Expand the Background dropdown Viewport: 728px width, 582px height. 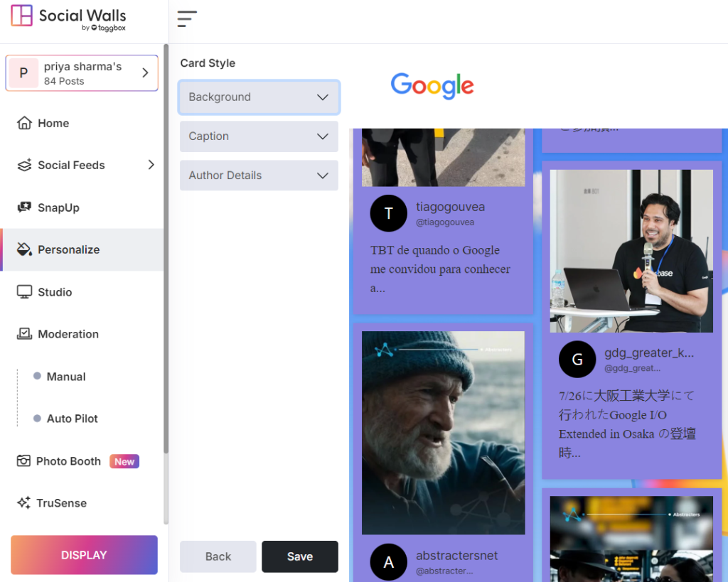(x=259, y=97)
